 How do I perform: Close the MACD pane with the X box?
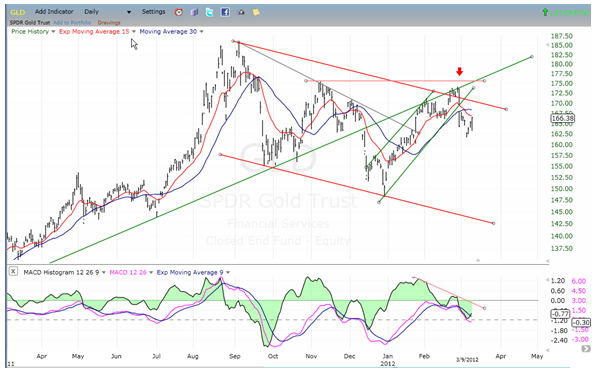[13, 271]
